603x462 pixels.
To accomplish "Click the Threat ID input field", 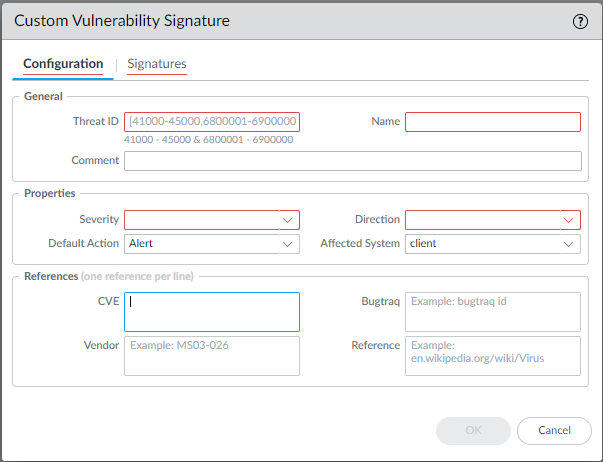I will [x=212, y=122].
